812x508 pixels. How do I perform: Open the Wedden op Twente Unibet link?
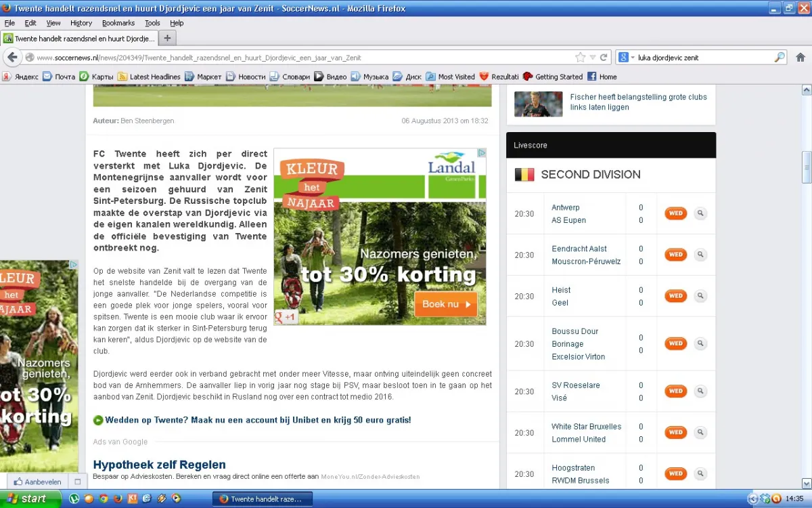pos(258,420)
